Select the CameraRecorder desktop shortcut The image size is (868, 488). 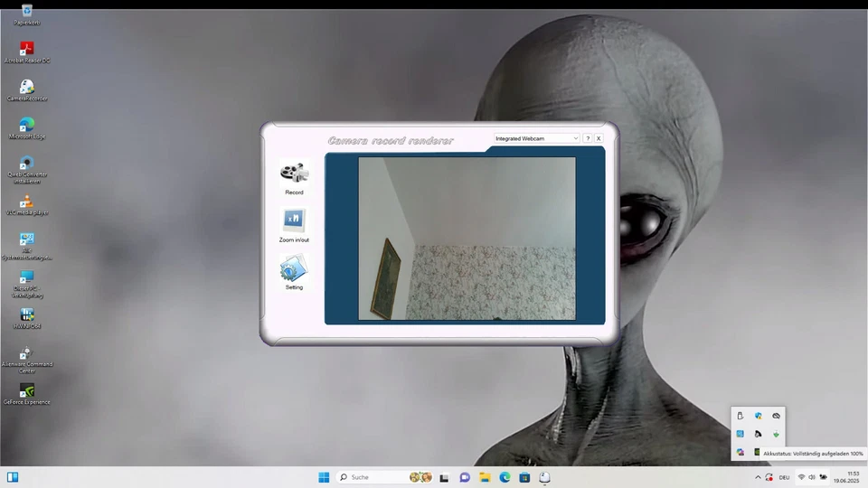[27, 87]
